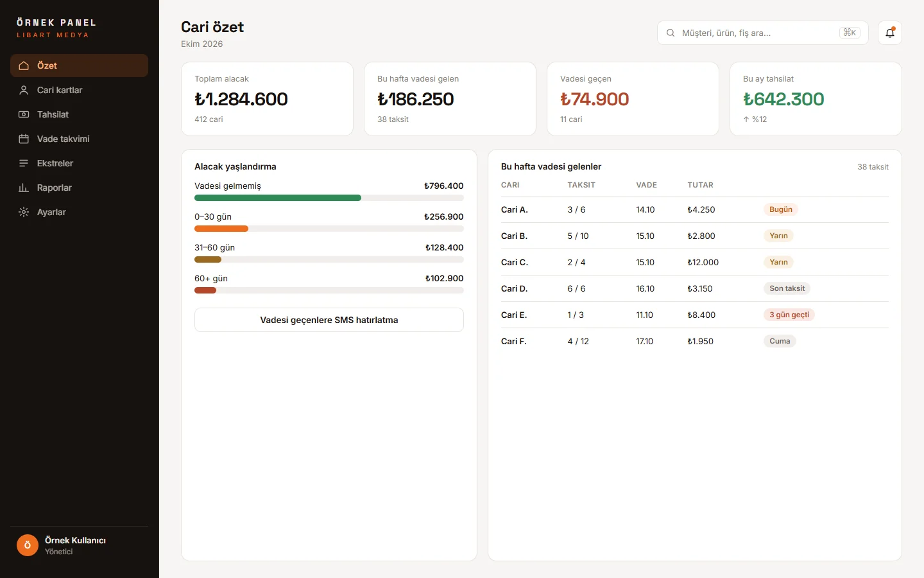Click the VADE column header

point(646,185)
